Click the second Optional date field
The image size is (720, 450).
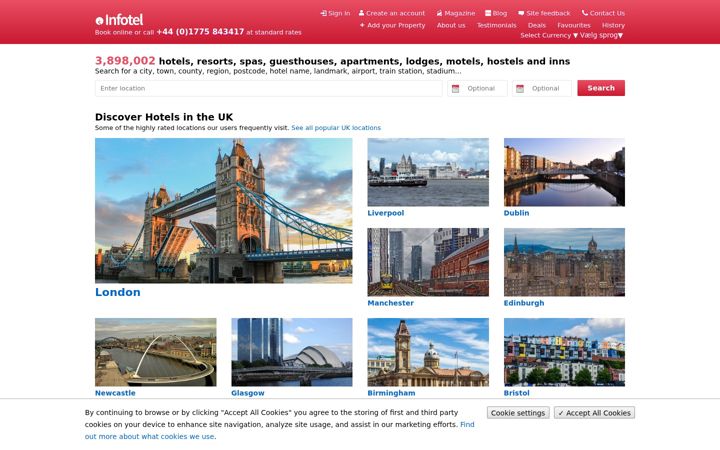(542, 88)
